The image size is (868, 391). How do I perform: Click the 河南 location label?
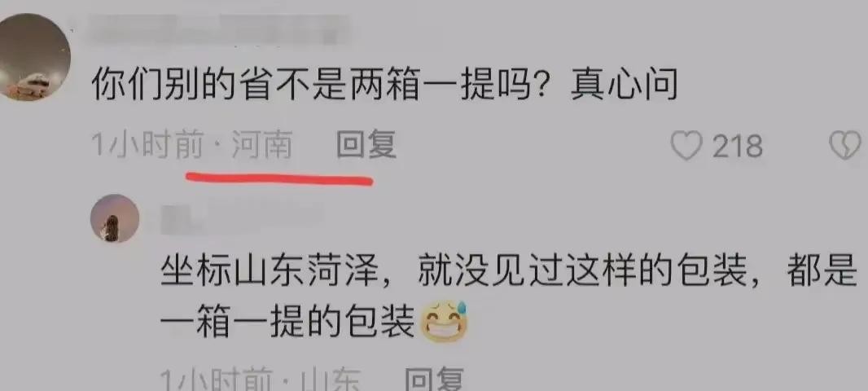(x=261, y=146)
